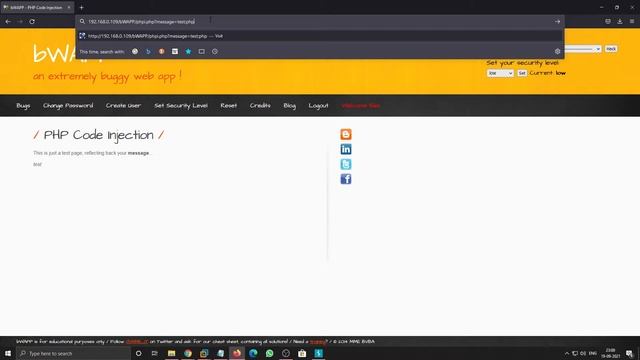Viewport: 640px width, 360px height.
Task: Click the Hack button
Action: tap(611, 49)
